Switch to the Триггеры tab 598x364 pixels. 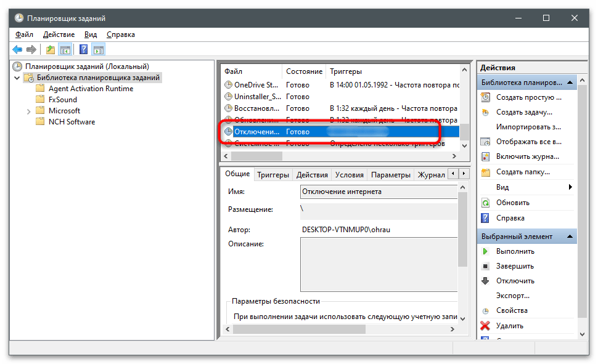(x=272, y=174)
